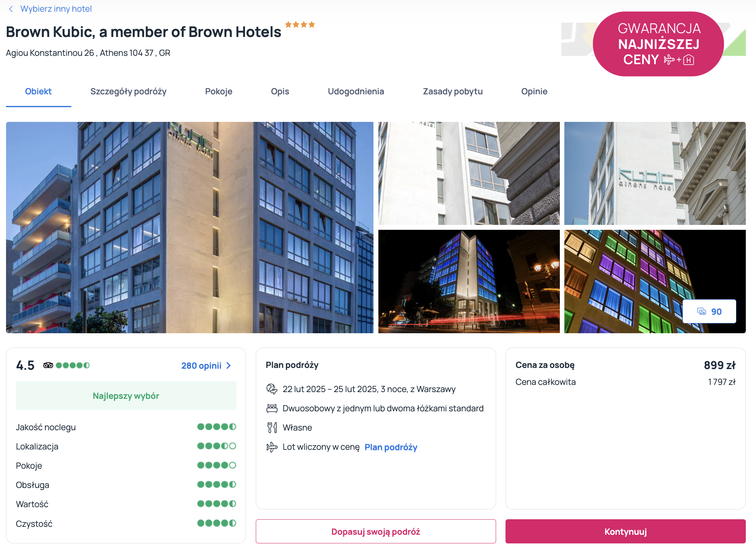
Task: Click the Gwarancja najniższej ceny badge
Action: click(658, 44)
